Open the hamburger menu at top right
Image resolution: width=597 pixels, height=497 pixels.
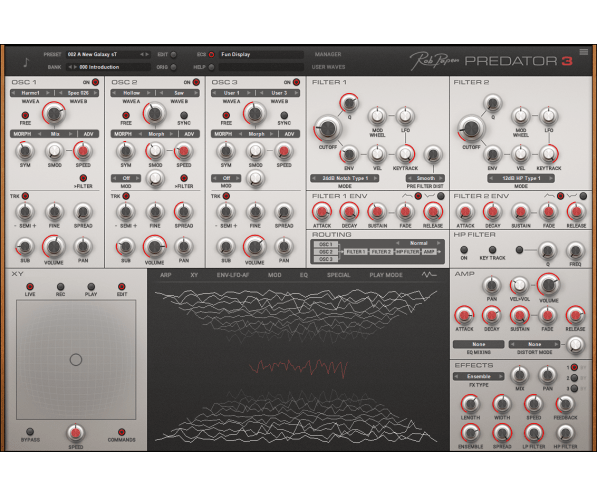click(x=583, y=52)
